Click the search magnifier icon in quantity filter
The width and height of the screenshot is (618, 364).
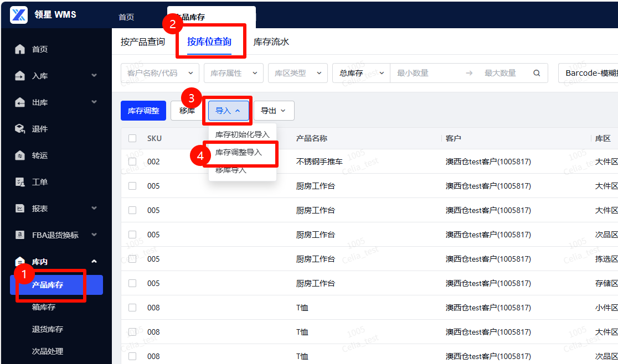click(537, 73)
